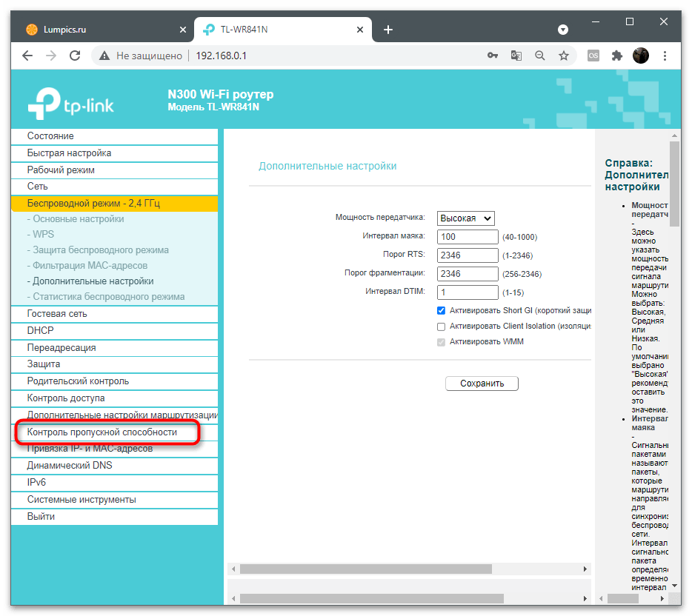Expand Контроль доступа menu

[x=114, y=398]
